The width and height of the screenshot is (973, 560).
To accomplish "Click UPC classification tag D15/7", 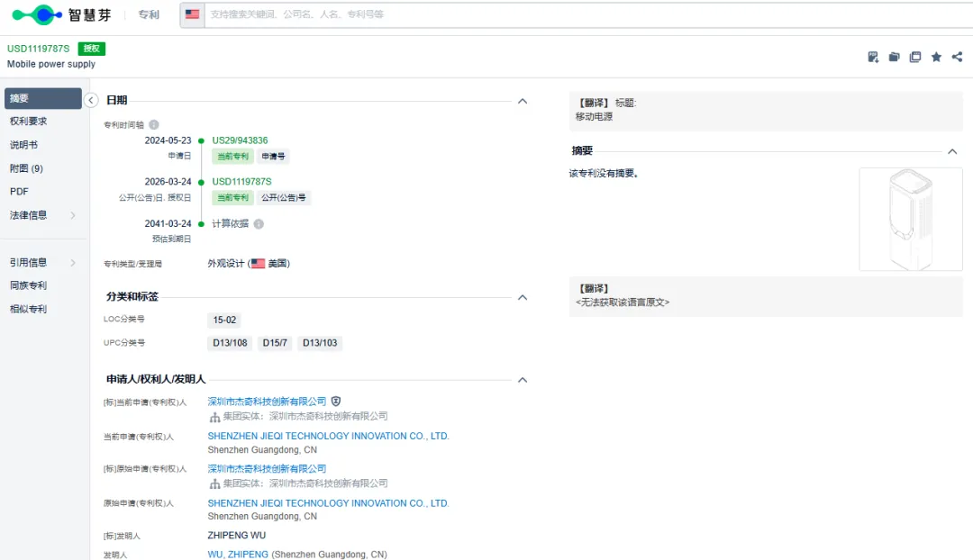I will coord(275,343).
